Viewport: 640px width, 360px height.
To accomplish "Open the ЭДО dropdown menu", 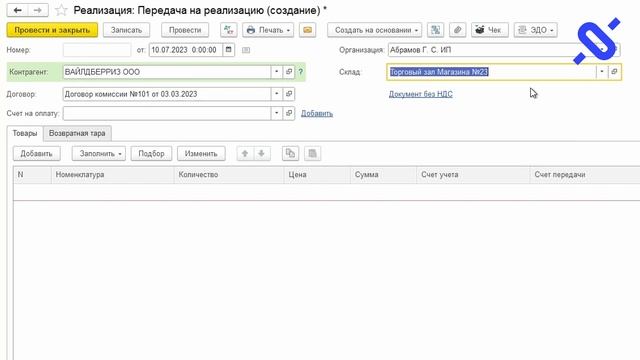I will (536, 30).
